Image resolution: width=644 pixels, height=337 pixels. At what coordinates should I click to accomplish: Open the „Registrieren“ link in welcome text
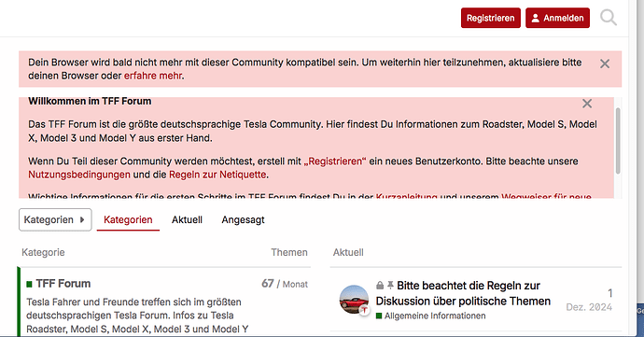point(335,161)
